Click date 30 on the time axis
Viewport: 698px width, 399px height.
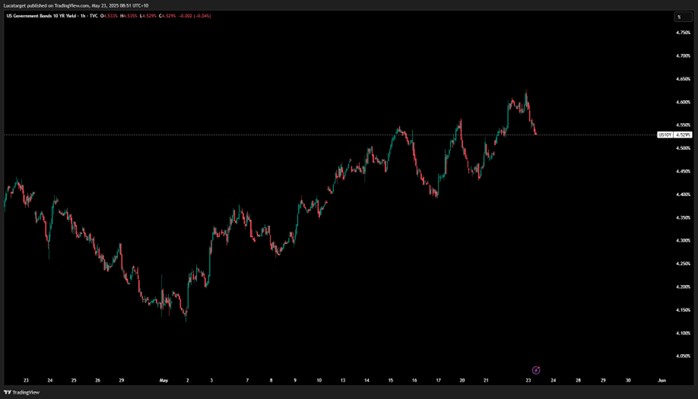628,381
